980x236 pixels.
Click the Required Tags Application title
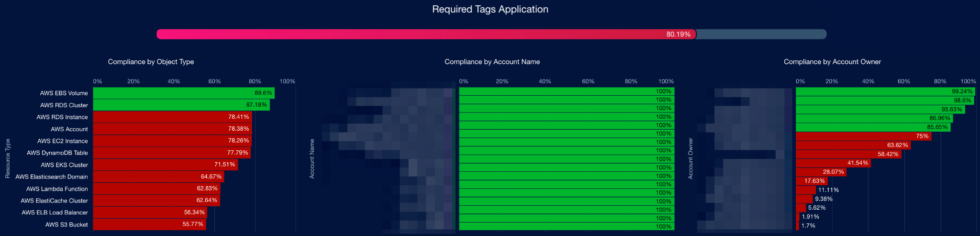[490, 9]
